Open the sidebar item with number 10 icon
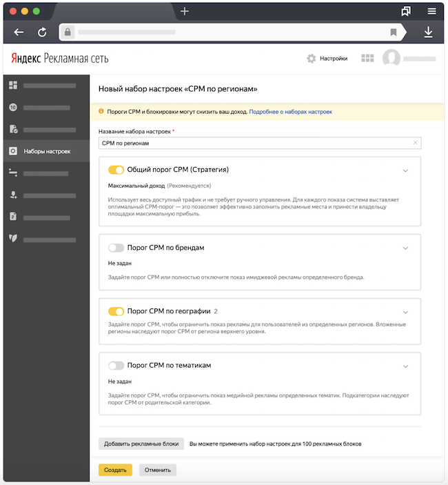Image resolution: width=448 pixels, height=485 pixels. (x=13, y=108)
